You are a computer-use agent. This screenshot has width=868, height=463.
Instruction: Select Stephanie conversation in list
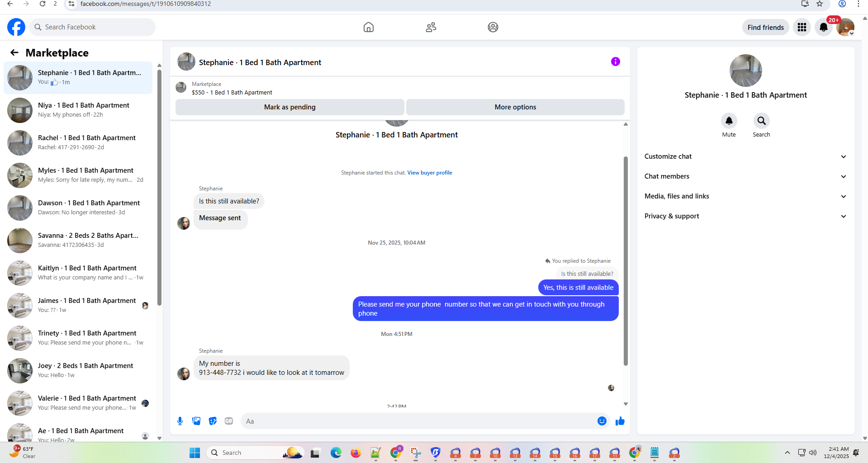click(x=78, y=77)
